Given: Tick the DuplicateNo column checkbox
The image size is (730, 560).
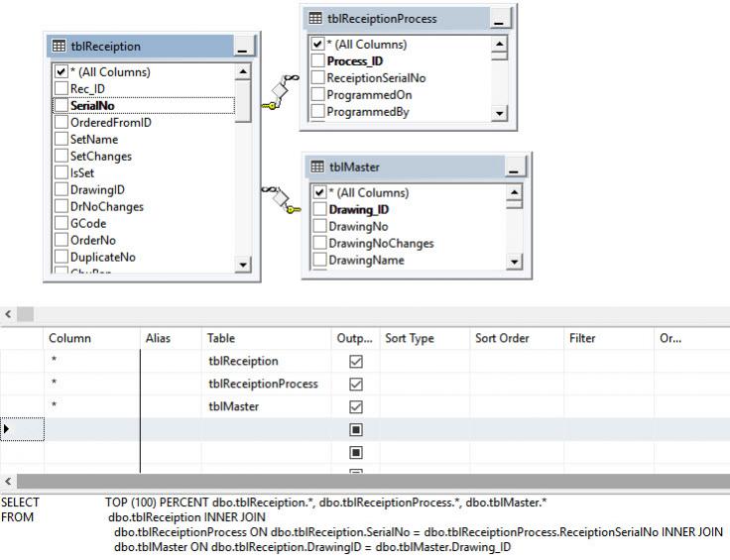Looking at the screenshot, I should [x=61, y=257].
